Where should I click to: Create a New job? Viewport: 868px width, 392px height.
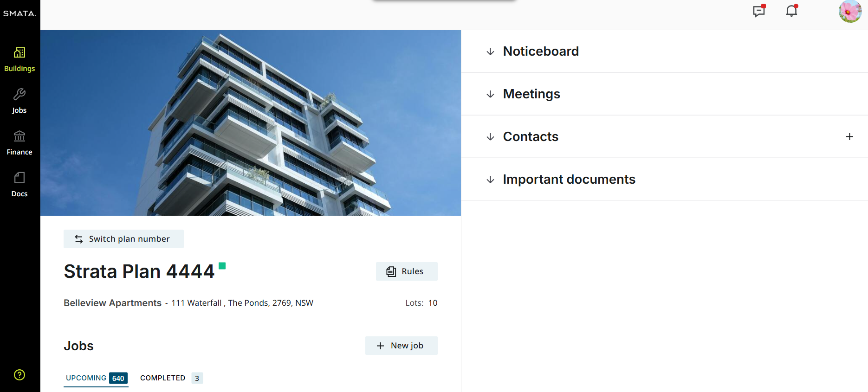click(401, 346)
